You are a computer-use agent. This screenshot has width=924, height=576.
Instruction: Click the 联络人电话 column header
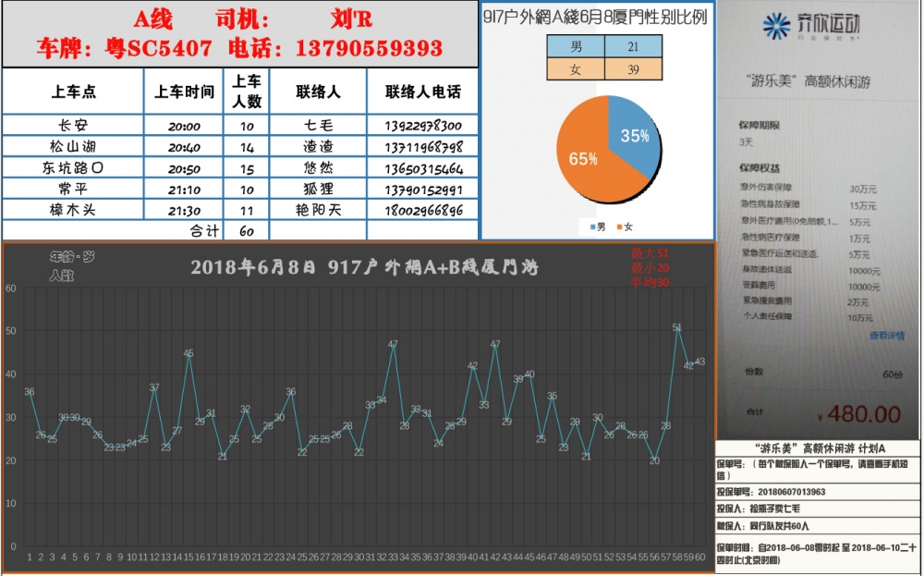coord(422,92)
